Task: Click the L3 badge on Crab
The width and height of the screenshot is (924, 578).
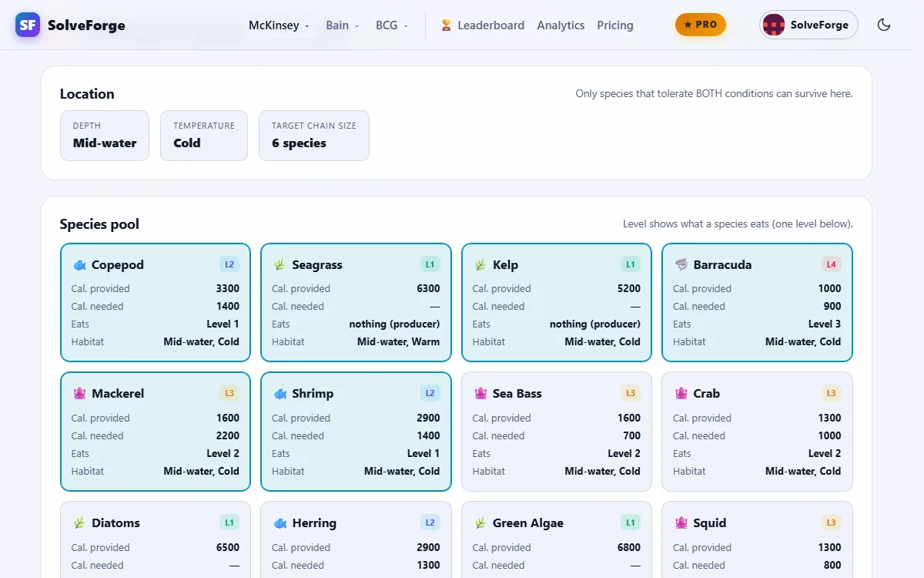Action: coord(831,393)
